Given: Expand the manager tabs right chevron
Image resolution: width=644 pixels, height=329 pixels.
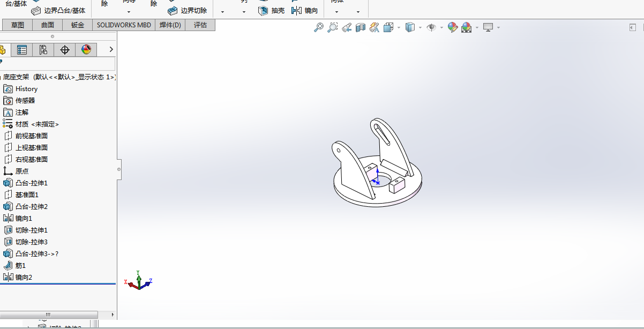Looking at the screenshot, I should 111,49.
